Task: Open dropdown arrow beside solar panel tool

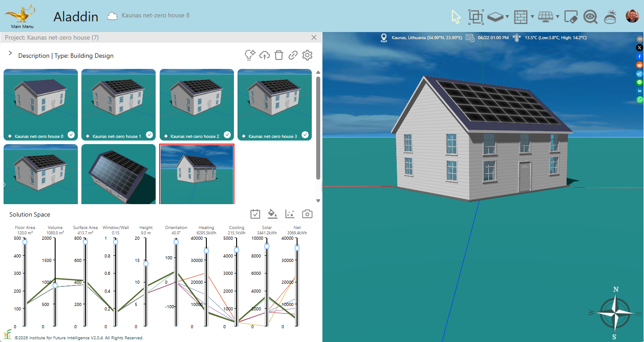Action: [x=558, y=17]
